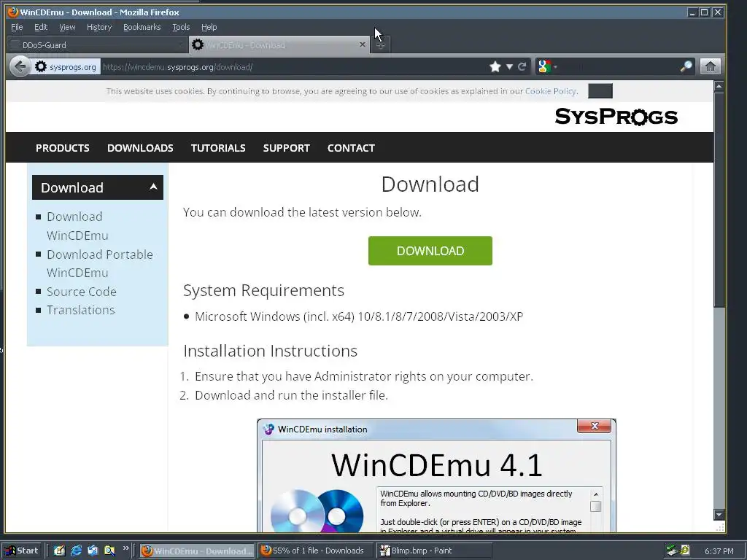This screenshot has width=747, height=560.
Task: Switch to WinCDEmu Firefox taskbar button
Action: coord(197,551)
